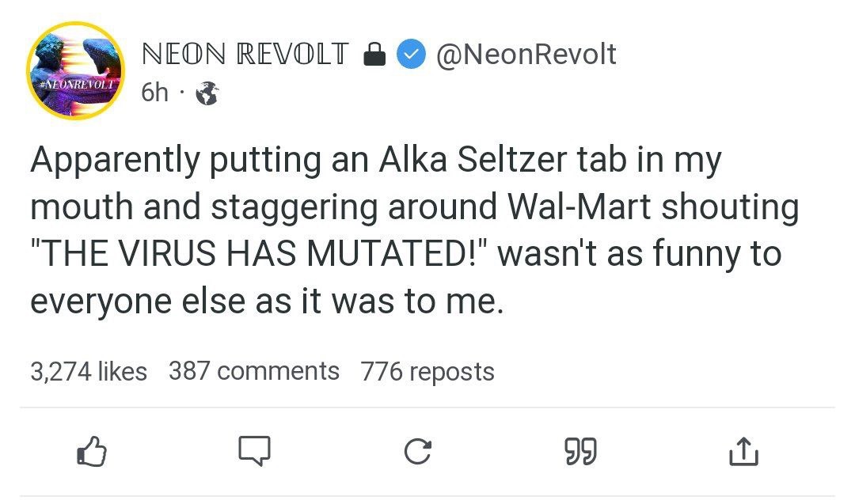This screenshot has height=504, width=855.
Task: Open the Neon Revolt profile avatar
Action: pos(74,70)
